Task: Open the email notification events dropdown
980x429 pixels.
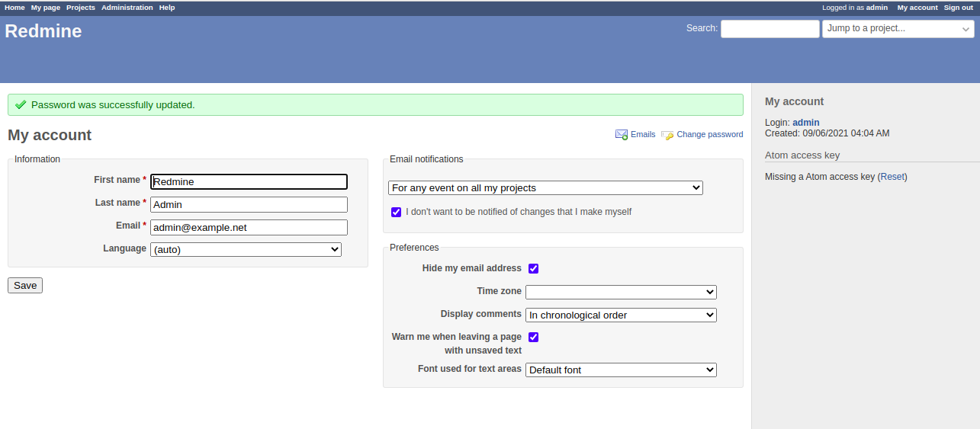Action: [545, 187]
